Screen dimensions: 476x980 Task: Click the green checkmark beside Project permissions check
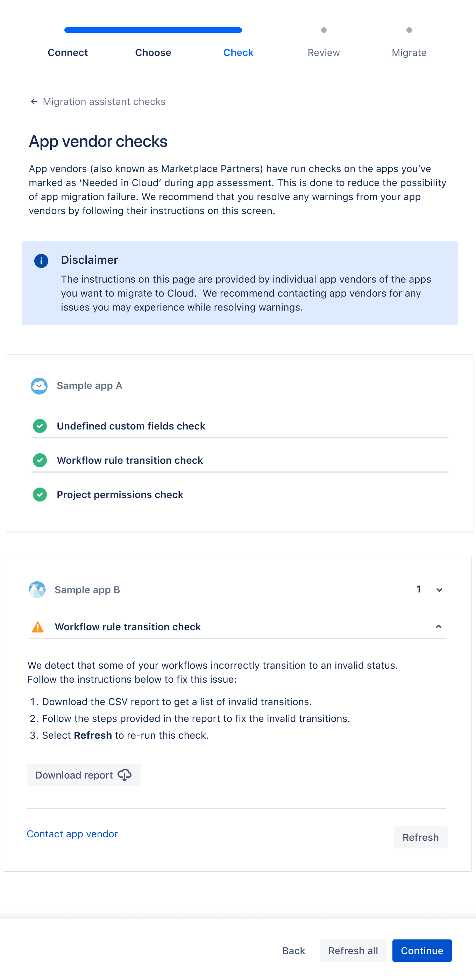click(x=40, y=495)
